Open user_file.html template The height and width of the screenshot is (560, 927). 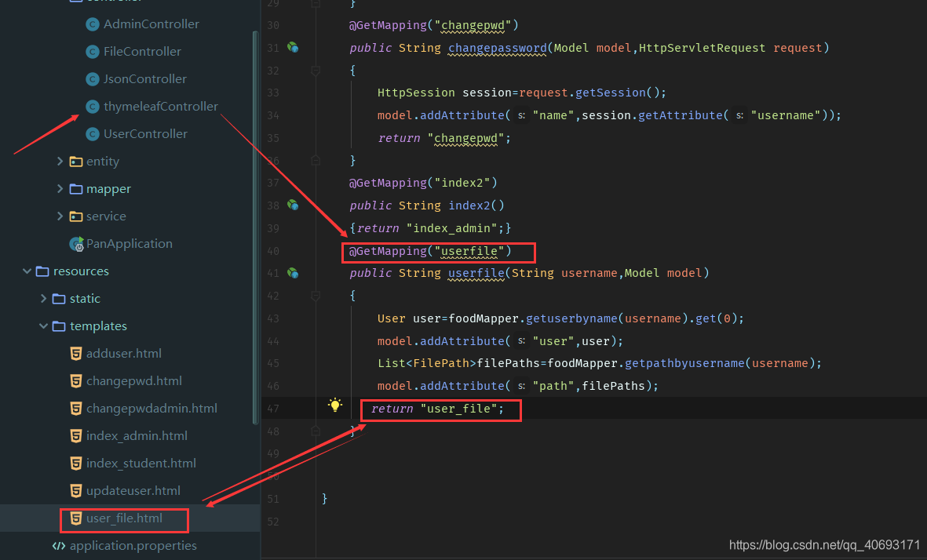click(124, 518)
